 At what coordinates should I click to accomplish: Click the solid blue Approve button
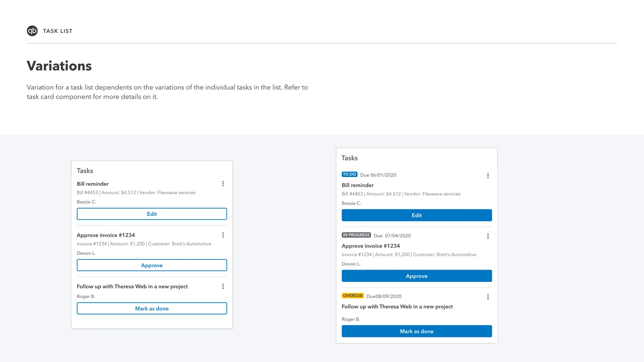point(416,276)
